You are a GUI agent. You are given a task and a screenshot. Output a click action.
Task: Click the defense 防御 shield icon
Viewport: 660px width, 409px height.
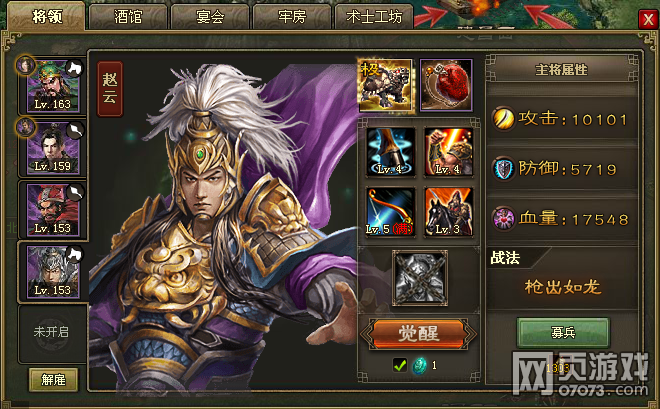pyautogui.click(x=503, y=169)
